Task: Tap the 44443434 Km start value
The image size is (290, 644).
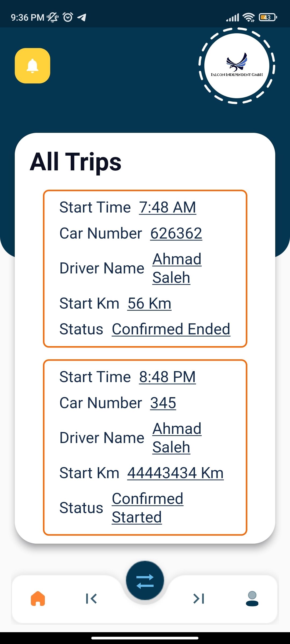Action: tap(175, 473)
